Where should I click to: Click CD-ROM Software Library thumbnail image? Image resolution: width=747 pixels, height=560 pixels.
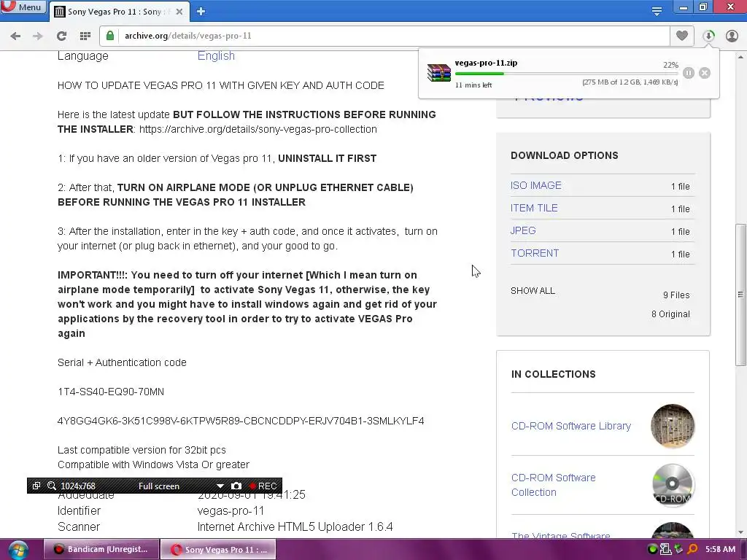click(672, 426)
